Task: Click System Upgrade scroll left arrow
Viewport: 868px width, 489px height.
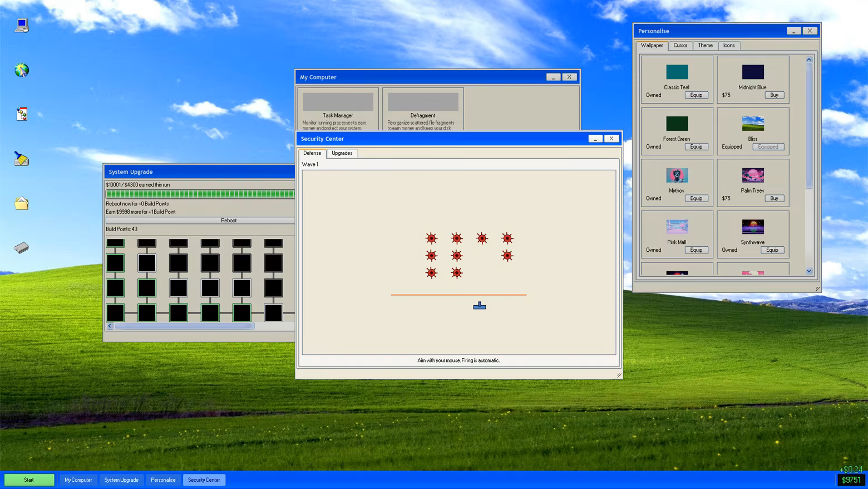Action: (x=110, y=326)
